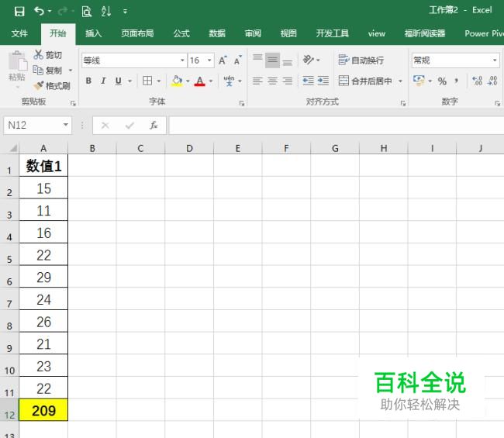Click the Save icon in quick access toolbar

[x=19, y=12]
